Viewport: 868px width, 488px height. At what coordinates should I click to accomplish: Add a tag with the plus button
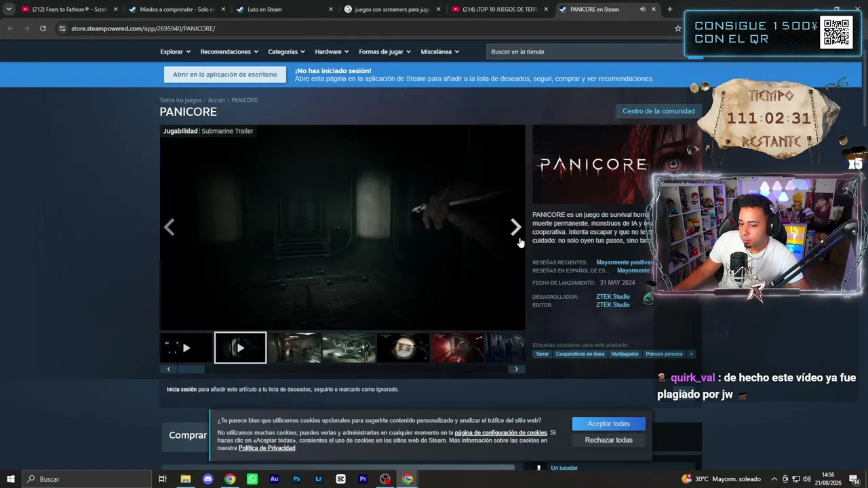click(x=691, y=354)
